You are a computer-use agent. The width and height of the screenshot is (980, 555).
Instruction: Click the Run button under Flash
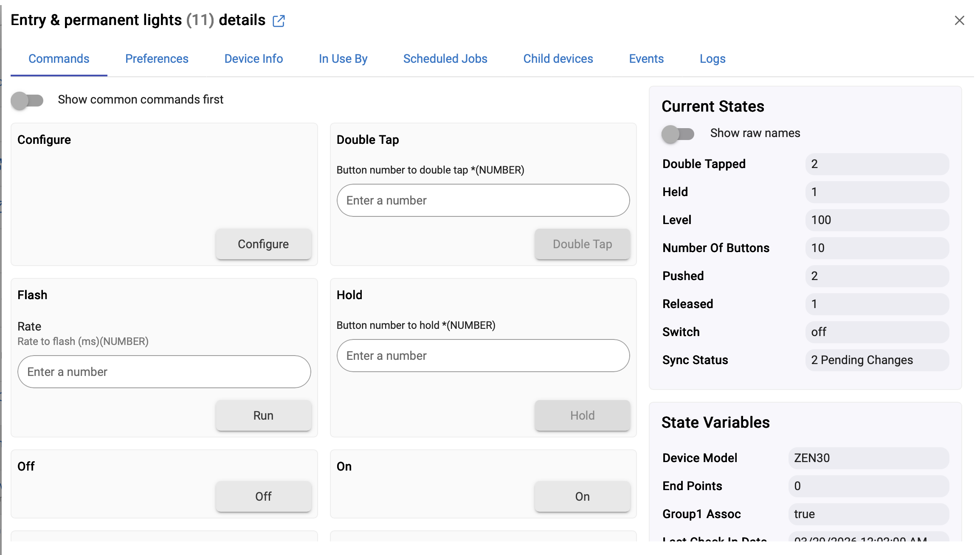coord(263,415)
